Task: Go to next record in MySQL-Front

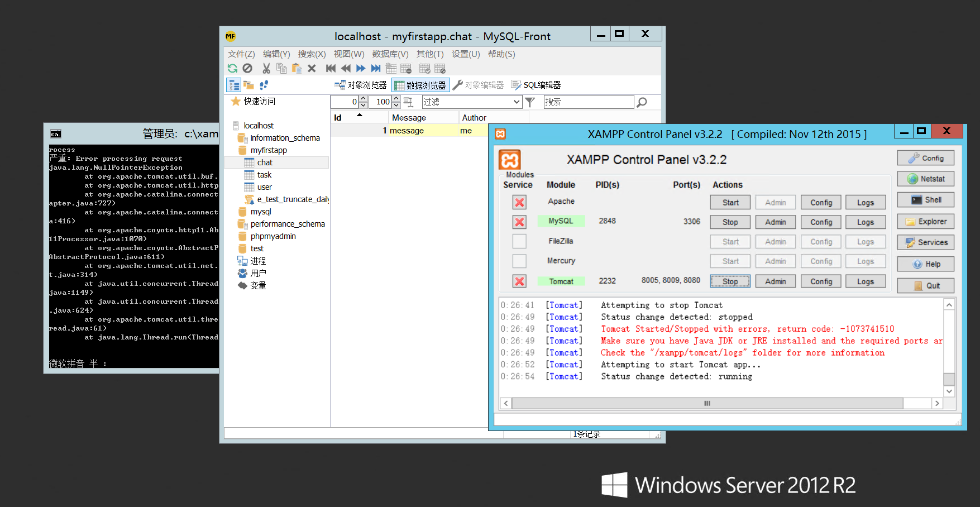Action: 361,68
